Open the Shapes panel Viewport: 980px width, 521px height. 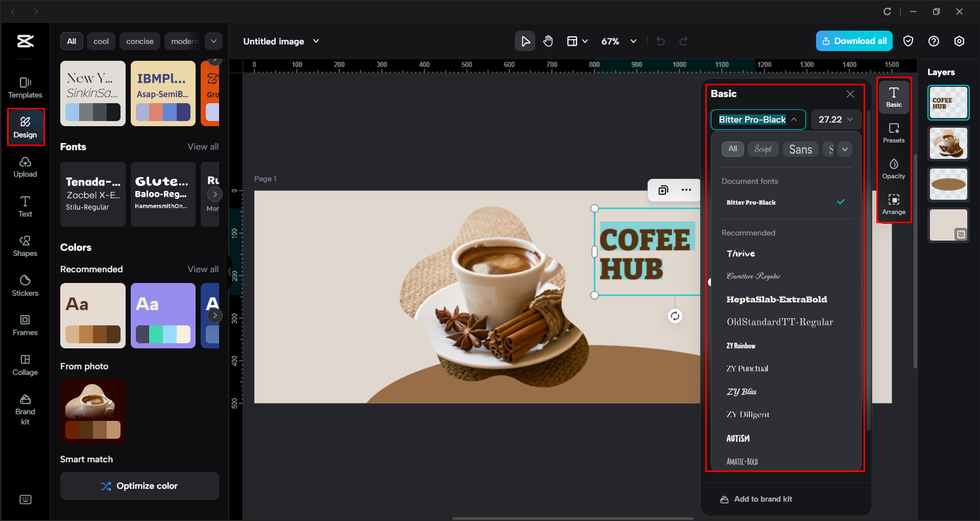click(25, 246)
